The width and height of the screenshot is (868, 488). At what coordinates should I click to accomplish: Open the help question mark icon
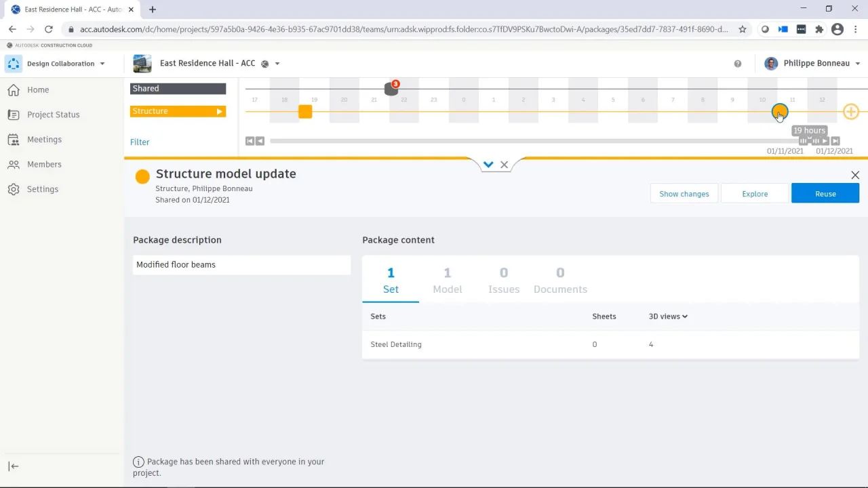(738, 64)
